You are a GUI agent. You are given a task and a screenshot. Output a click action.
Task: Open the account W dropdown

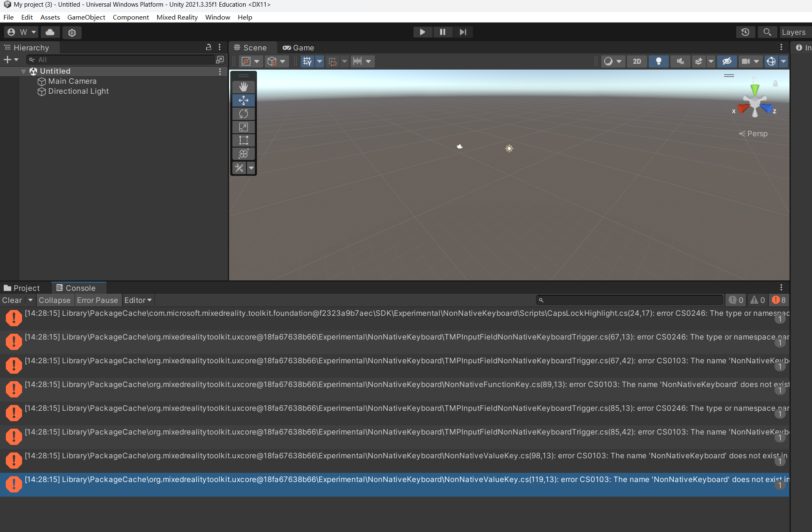tap(22, 32)
